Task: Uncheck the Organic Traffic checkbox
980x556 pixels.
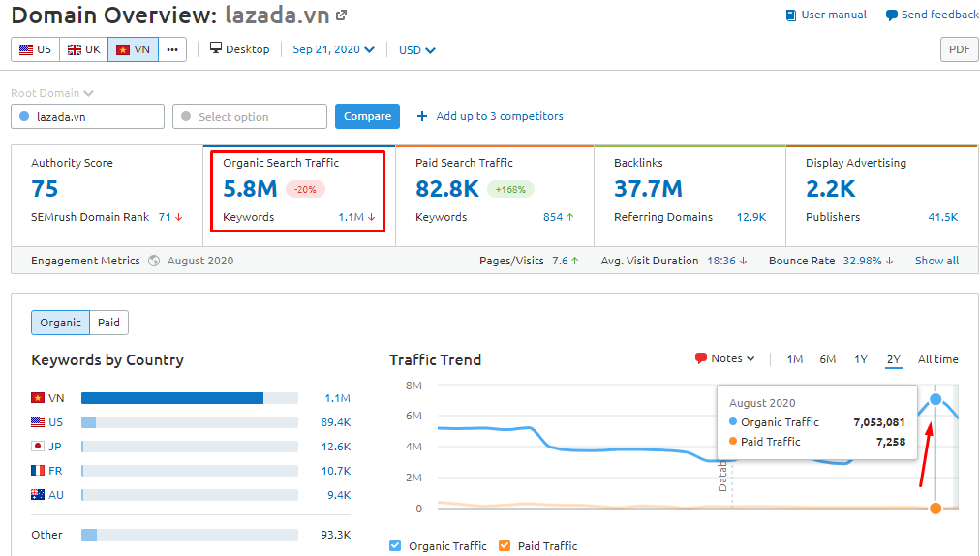Action: point(395,546)
